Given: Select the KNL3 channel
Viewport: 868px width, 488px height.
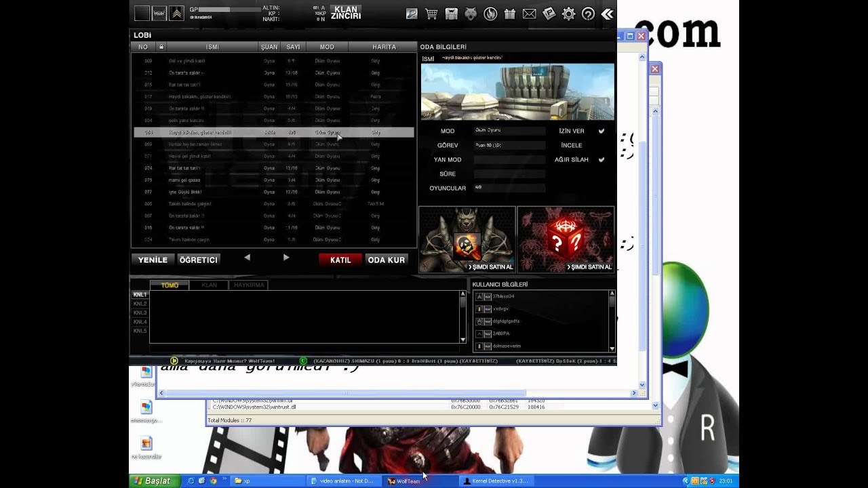Looking at the screenshot, I should 140,312.
